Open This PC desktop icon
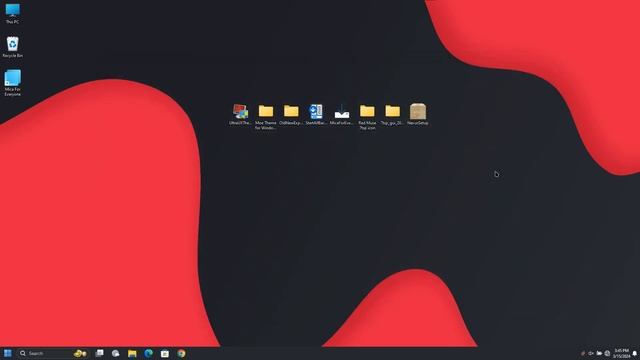The image size is (640, 360). [x=12, y=13]
